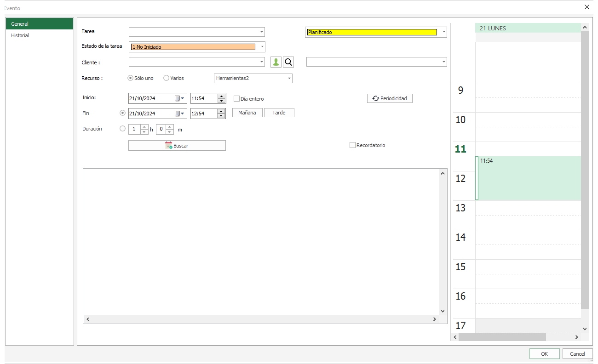Decrease the Fin time with down arrow

(x=222, y=116)
